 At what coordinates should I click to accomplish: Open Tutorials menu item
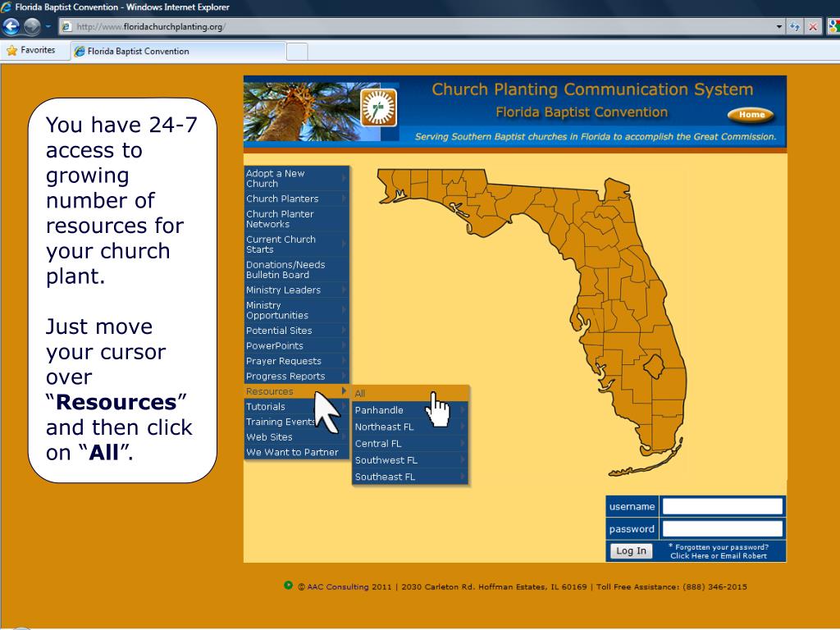point(296,407)
